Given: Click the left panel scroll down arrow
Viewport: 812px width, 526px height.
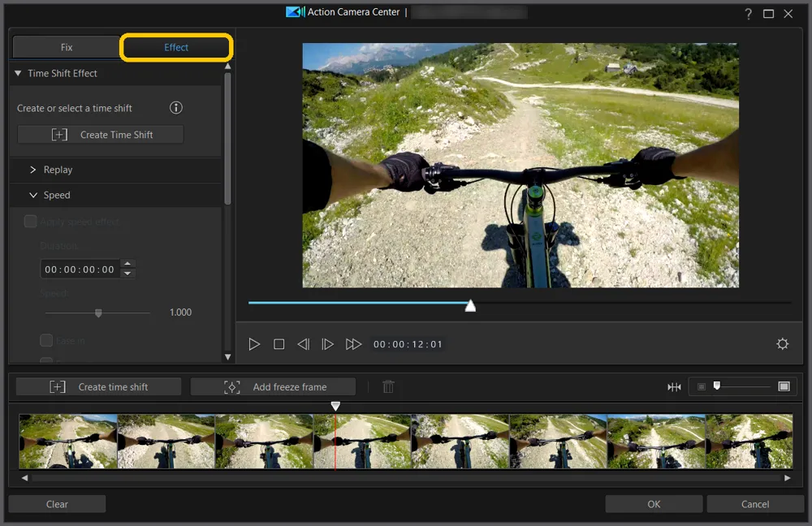Looking at the screenshot, I should coord(228,356).
